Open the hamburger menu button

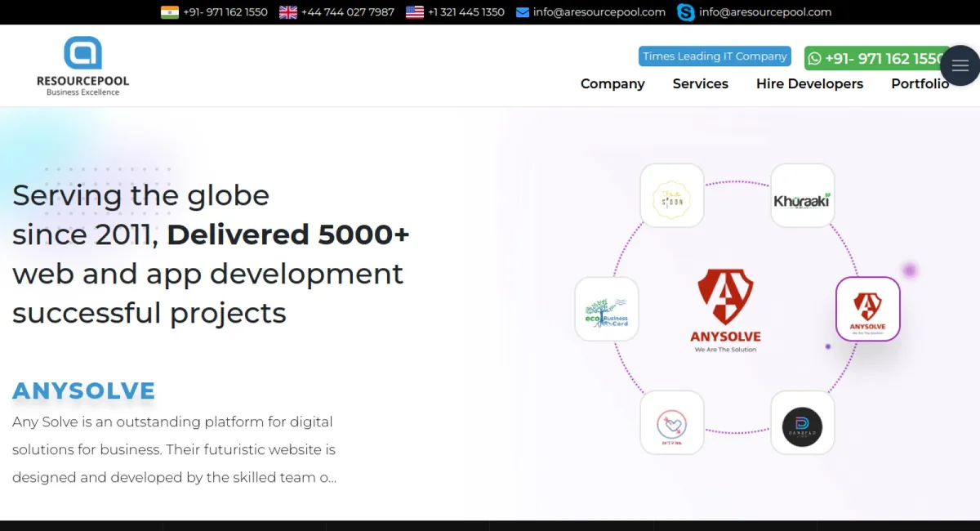pos(960,66)
